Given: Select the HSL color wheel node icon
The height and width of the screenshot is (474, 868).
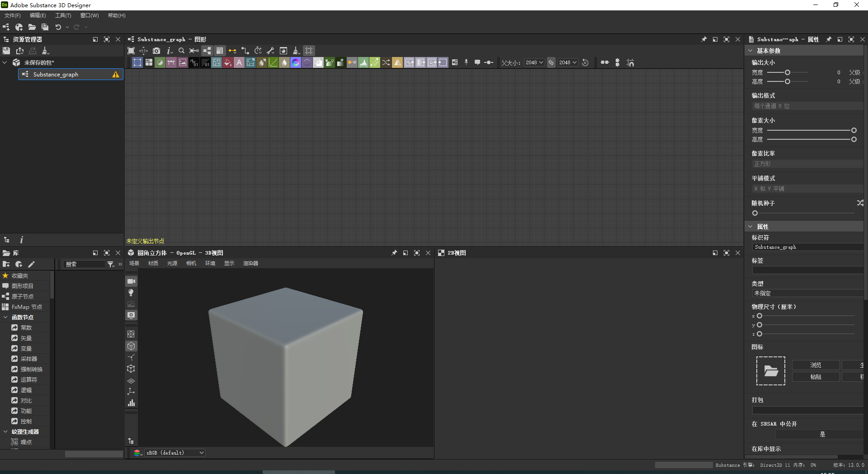Looking at the screenshot, I should 296,62.
